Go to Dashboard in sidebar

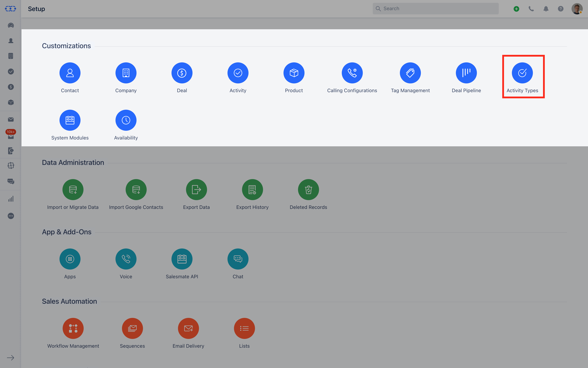point(11,25)
